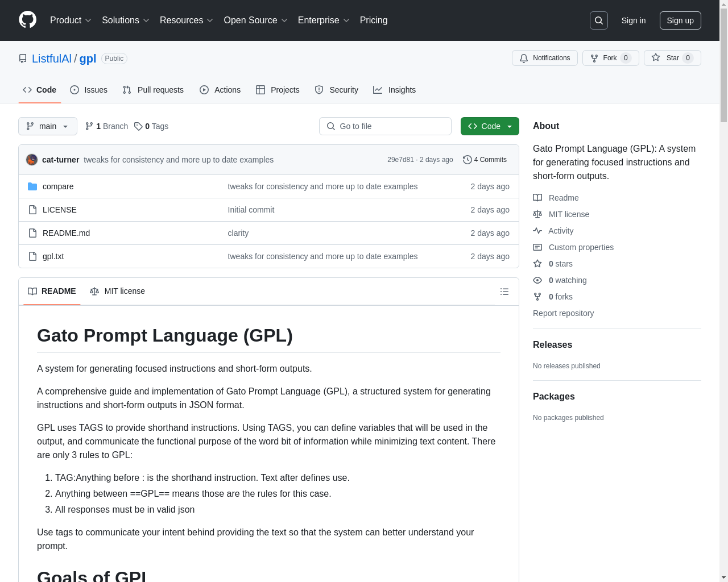Click the LICENSE file icon

click(x=32, y=210)
